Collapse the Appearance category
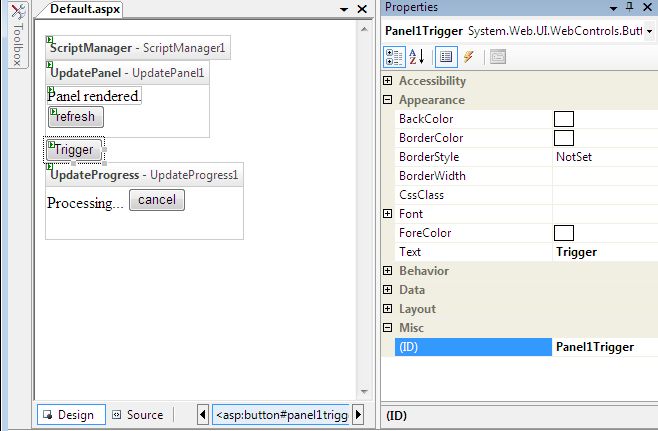 point(388,100)
